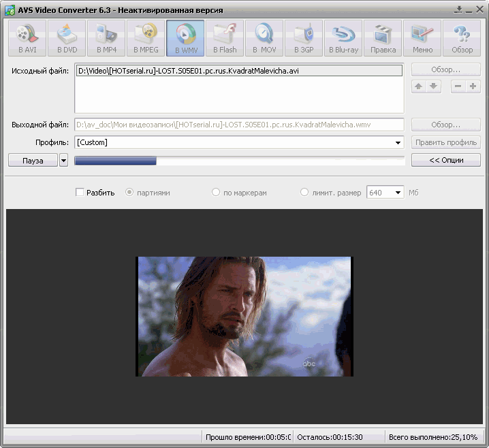Click the В WMV format button
The width and height of the screenshot is (489, 448).
coord(185,38)
